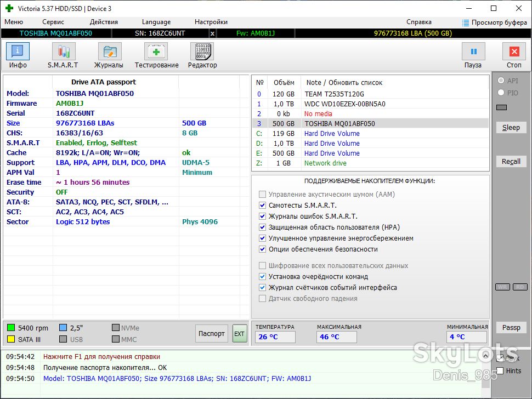Toggle Опции обеспечения безопасности checkbox

(x=262, y=249)
